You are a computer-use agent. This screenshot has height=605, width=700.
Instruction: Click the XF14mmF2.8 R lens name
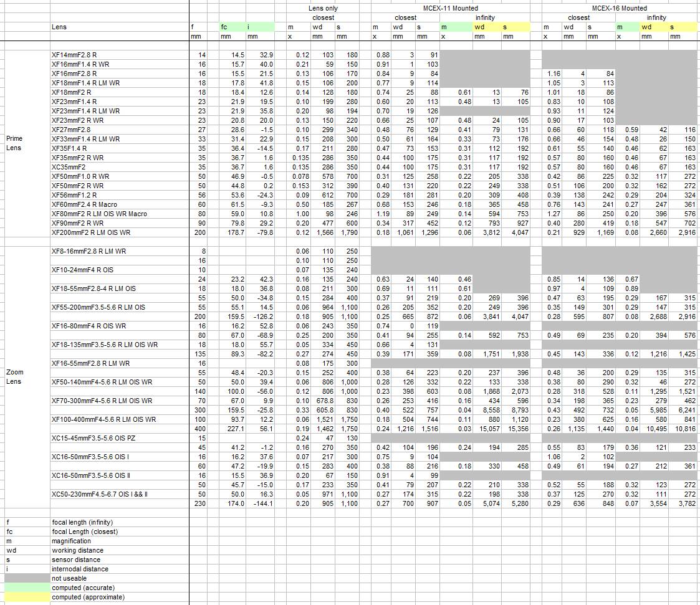coord(119,55)
